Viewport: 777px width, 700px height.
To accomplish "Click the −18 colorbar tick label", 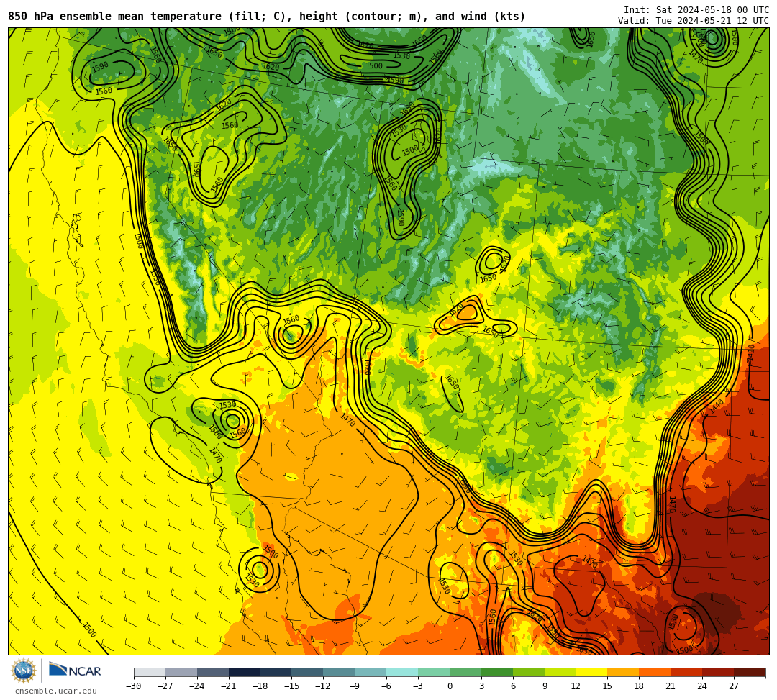I will tap(260, 686).
